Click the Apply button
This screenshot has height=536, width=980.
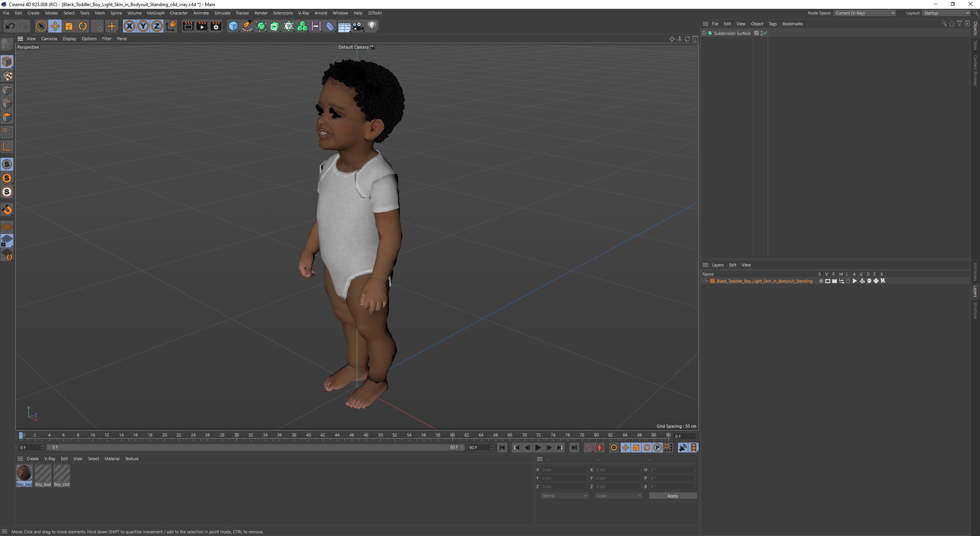coord(672,496)
